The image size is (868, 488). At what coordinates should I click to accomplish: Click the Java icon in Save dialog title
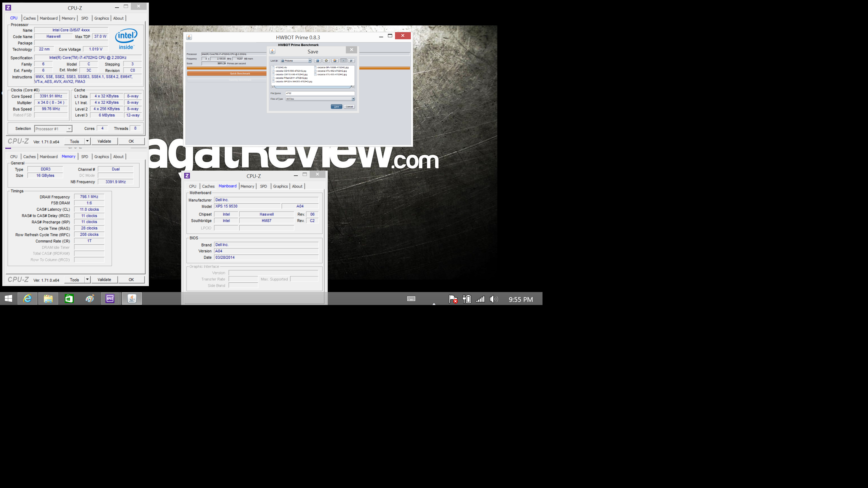(272, 51)
